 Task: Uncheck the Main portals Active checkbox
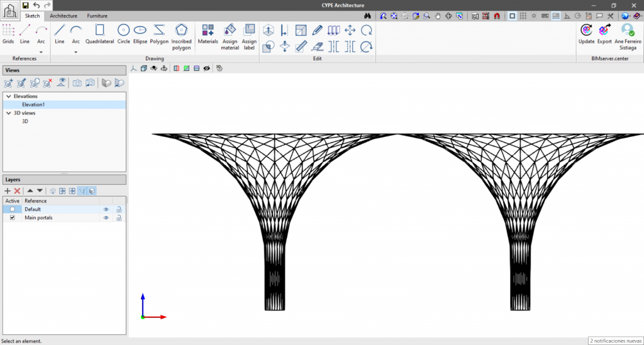[x=13, y=217]
